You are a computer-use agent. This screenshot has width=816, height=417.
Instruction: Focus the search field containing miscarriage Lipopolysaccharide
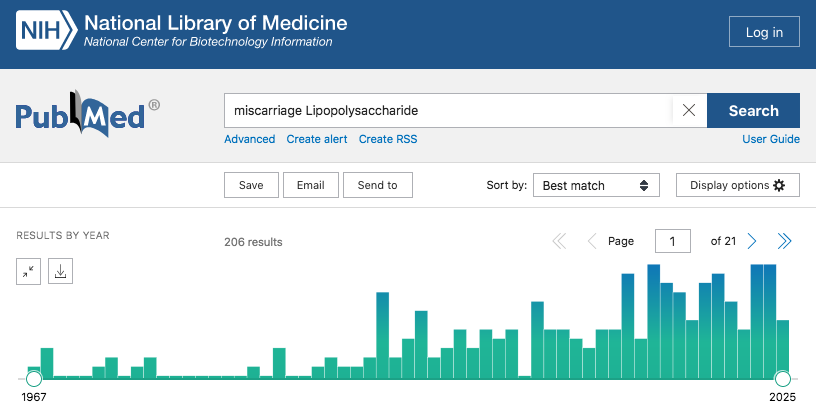pos(449,110)
